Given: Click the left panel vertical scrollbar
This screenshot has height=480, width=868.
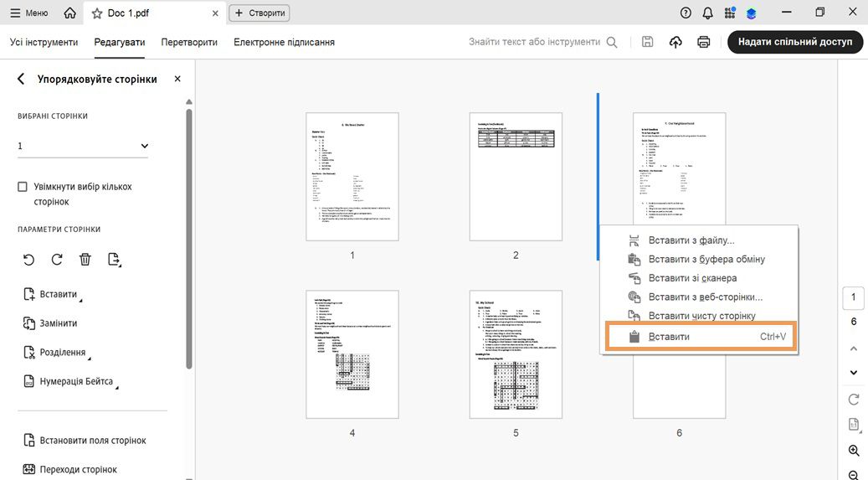Looking at the screenshot, I should point(189,239).
